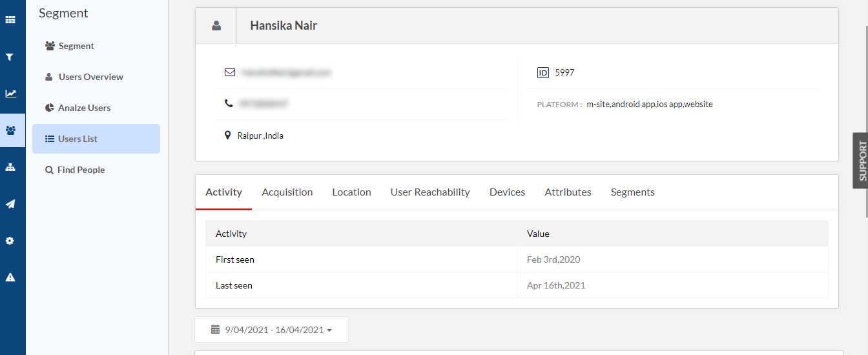The height and width of the screenshot is (355, 868).
Task: Click the Attributes tab
Action: (x=568, y=192)
